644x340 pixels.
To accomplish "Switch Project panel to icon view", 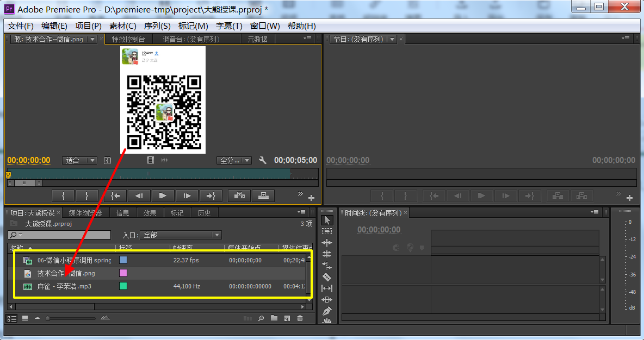I will (x=25, y=318).
